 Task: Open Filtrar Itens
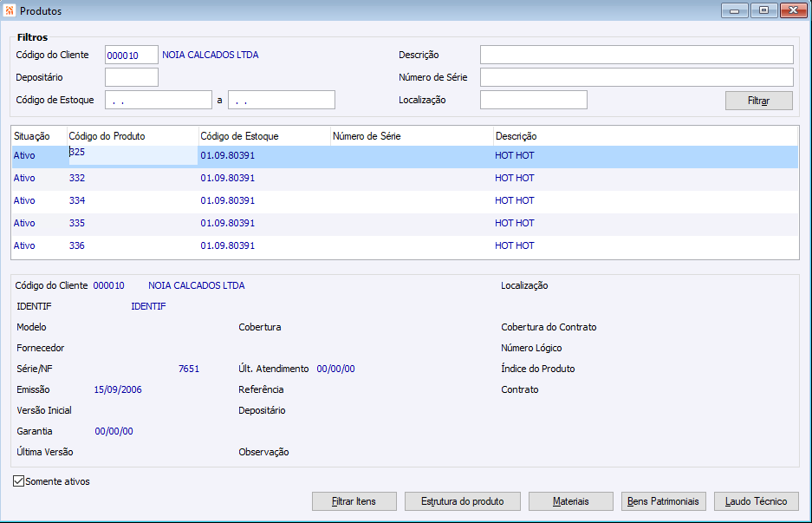354,501
